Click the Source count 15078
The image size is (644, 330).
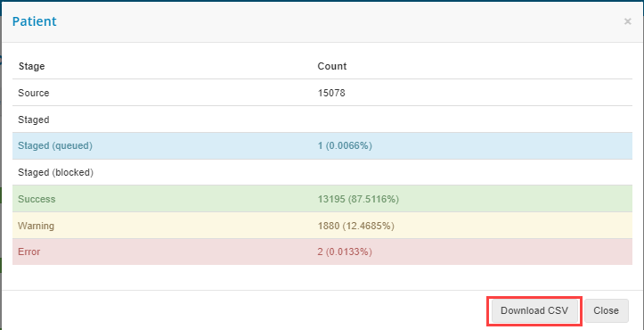331,93
